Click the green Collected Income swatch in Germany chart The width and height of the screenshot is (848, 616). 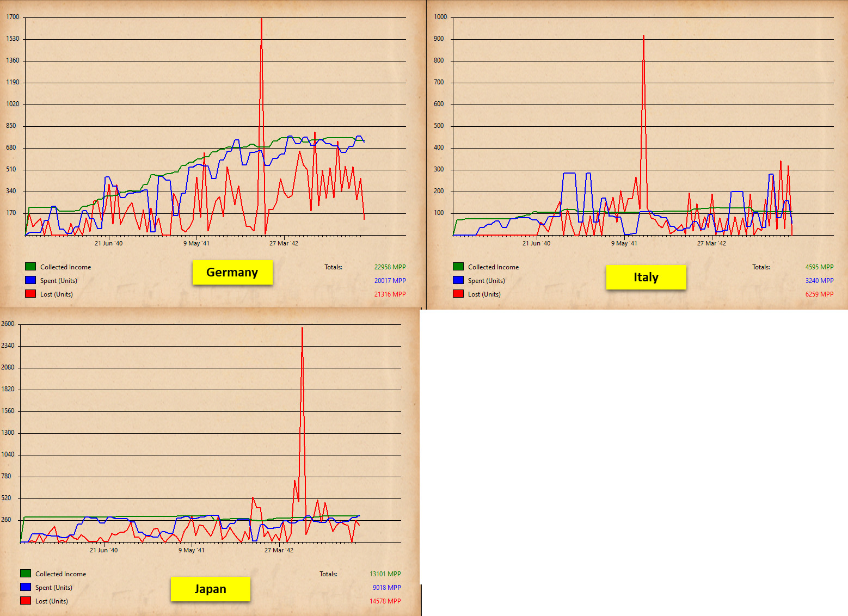pyautogui.click(x=30, y=267)
